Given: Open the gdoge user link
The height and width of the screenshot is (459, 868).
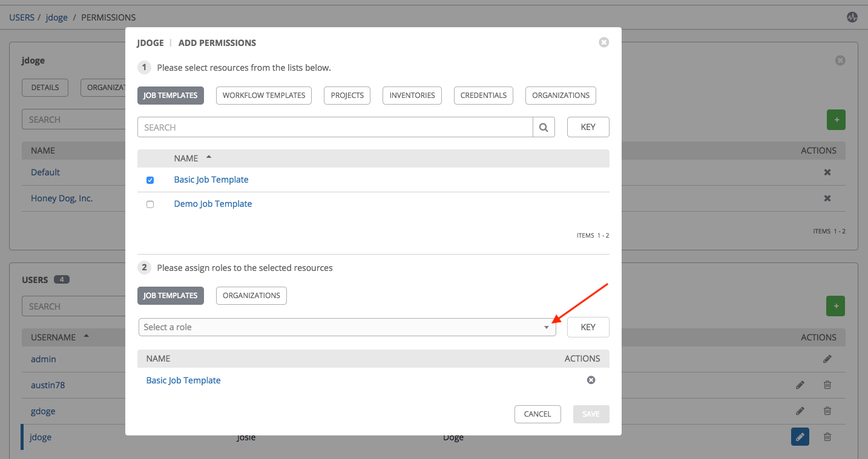Looking at the screenshot, I should pos(43,411).
